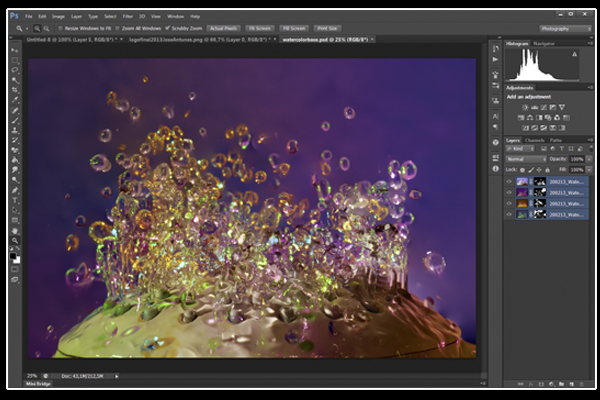Open the Photography workspace dropdown
Image resolution: width=600 pixels, height=400 pixels.
[565, 29]
